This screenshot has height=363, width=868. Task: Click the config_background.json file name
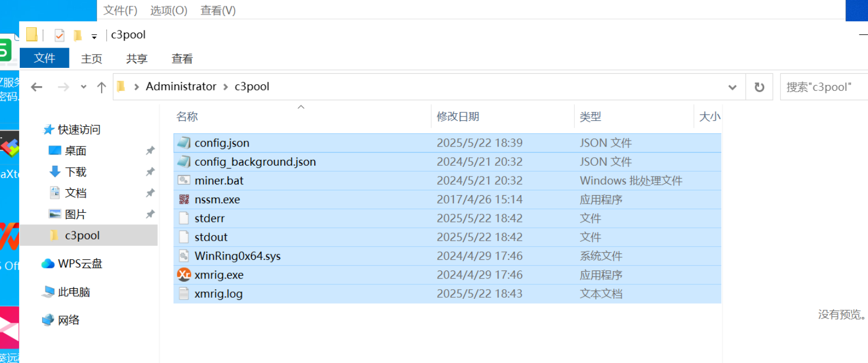coord(255,161)
